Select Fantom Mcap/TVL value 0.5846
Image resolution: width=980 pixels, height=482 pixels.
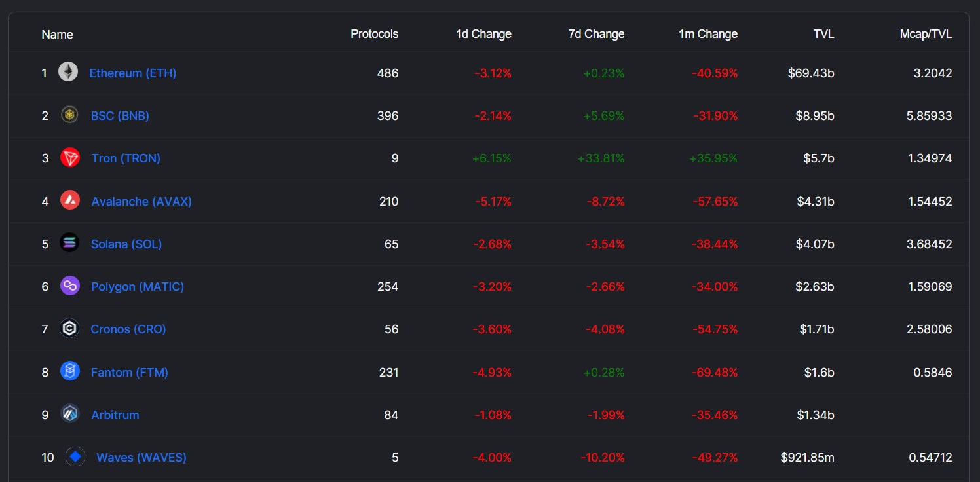click(x=933, y=373)
